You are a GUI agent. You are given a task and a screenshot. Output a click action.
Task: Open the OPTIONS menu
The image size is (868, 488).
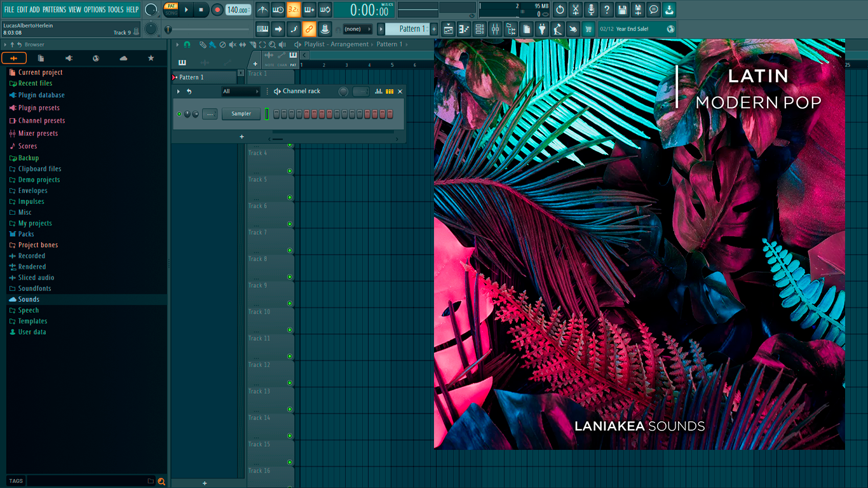[95, 10]
